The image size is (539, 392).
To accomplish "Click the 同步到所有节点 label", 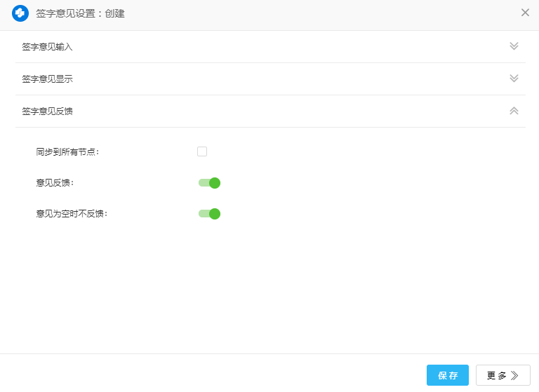I will click(67, 151).
